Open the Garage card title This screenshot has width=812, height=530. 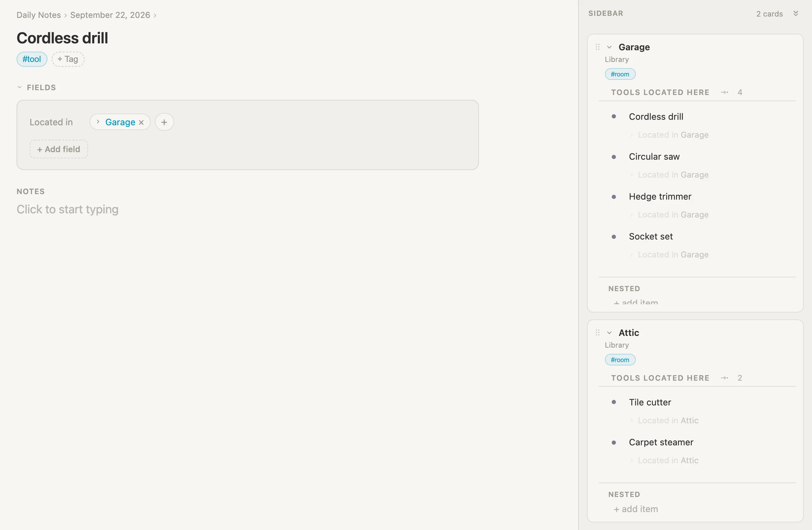click(634, 47)
